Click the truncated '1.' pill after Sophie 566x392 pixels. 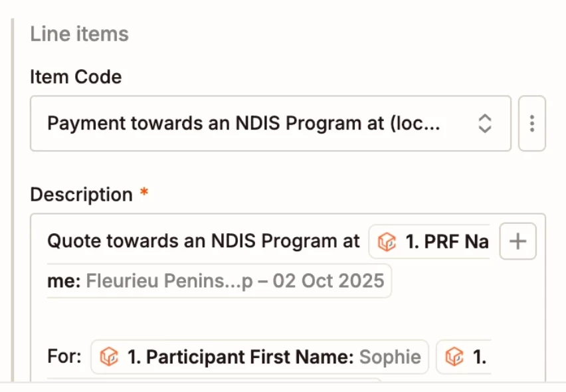464,357
